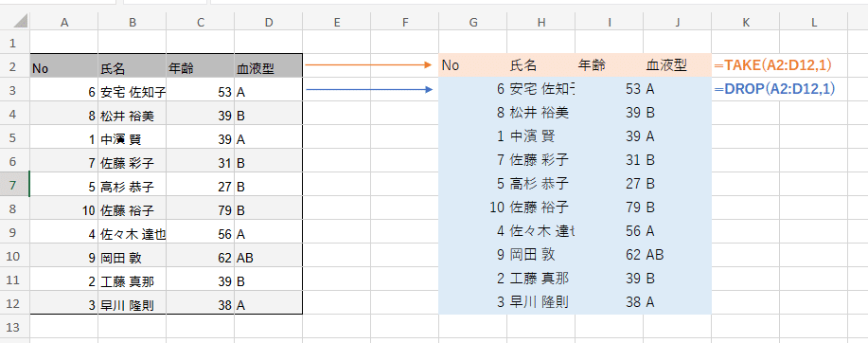Click 早川 隆則 in column H
This screenshot has height=343, width=868.
540,302
